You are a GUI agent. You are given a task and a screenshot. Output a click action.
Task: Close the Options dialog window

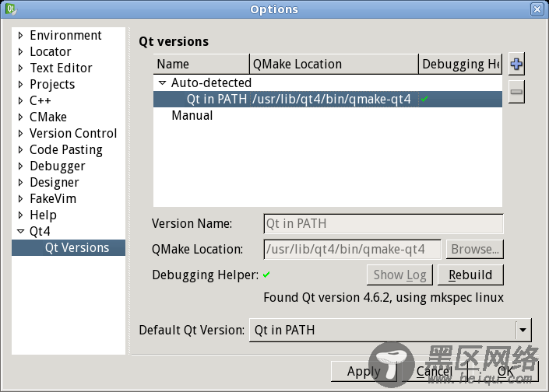coord(537,9)
